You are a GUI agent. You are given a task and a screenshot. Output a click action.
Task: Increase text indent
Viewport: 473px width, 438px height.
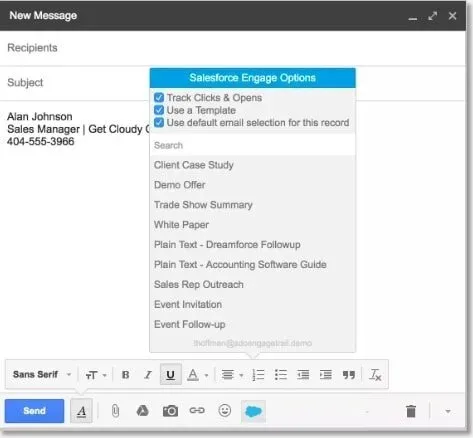tap(326, 375)
